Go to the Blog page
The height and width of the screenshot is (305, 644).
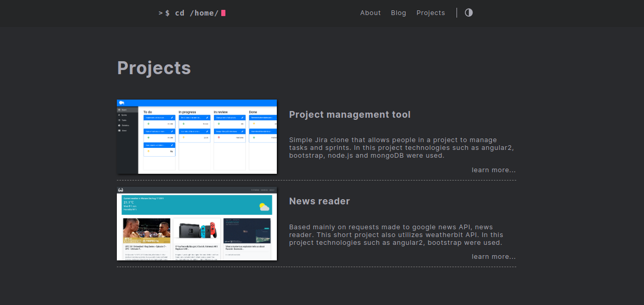tap(398, 13)
